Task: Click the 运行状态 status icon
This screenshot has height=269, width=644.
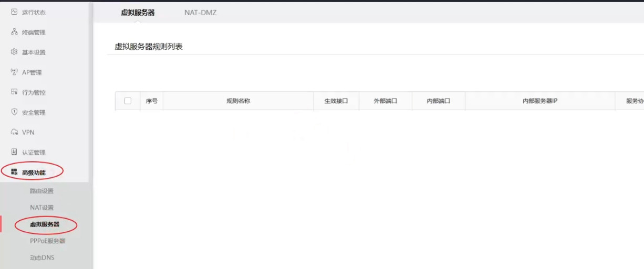Action: click(14, 12)
